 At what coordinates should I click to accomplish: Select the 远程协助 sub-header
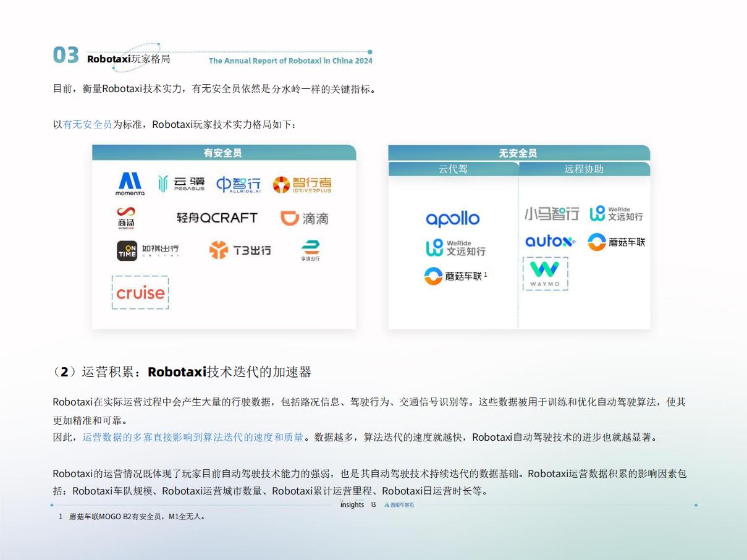(x=584, y=169)
